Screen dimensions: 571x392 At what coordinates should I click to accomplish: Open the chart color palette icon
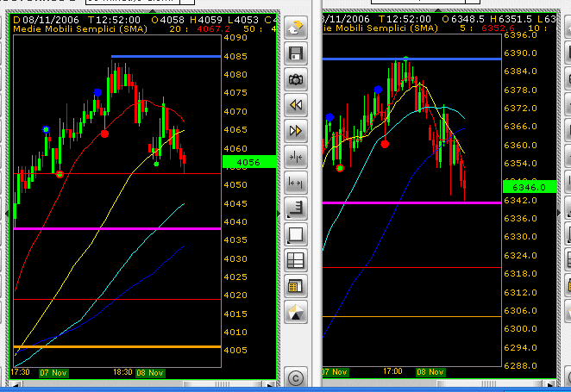(295, 312)
